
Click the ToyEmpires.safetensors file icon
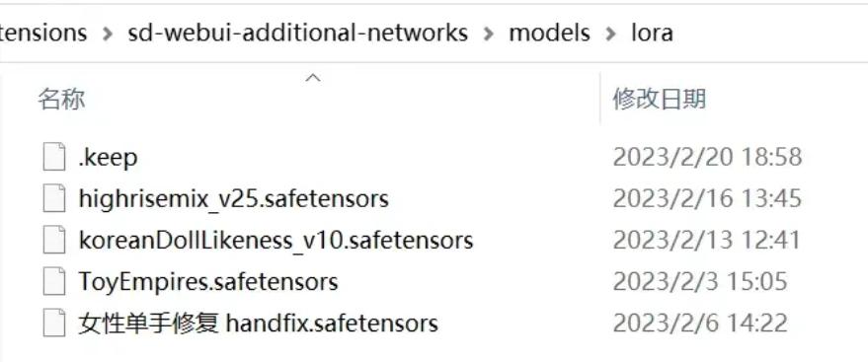click(54, 282)
